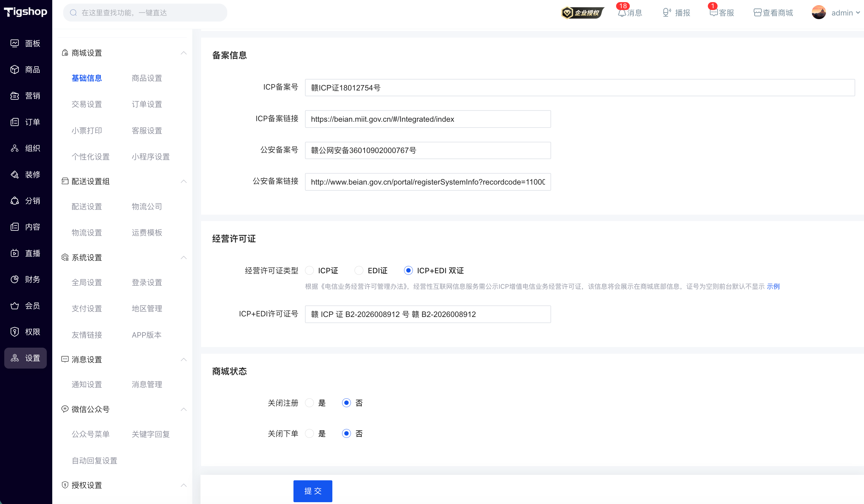864x504 pixels.
Task: Open the 小程序设置 link
Action: pos(150,157)
